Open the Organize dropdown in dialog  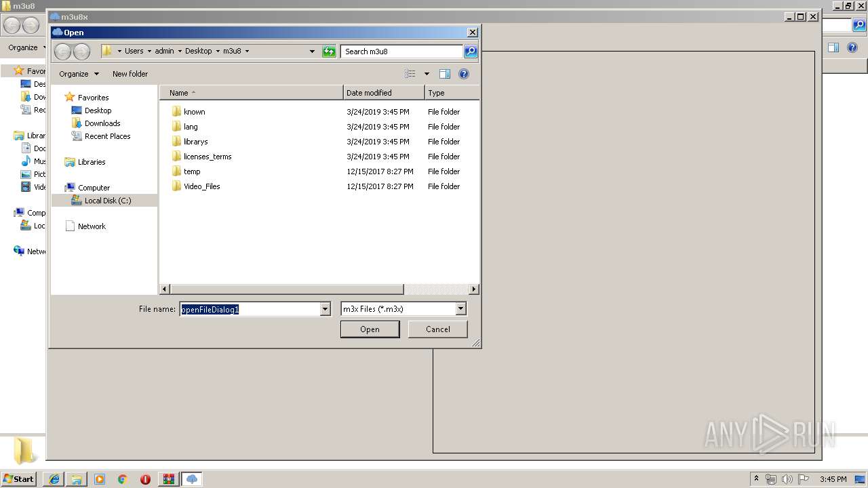pos(79,74)
